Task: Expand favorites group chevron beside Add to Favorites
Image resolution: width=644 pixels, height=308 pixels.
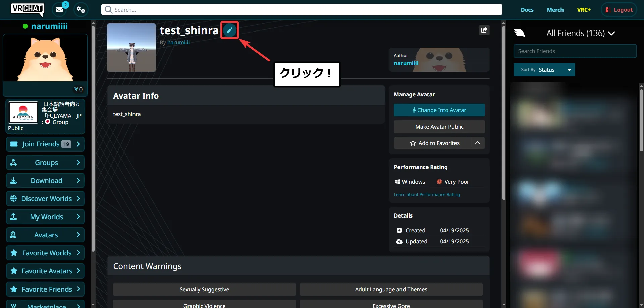Action: [478, 143]
